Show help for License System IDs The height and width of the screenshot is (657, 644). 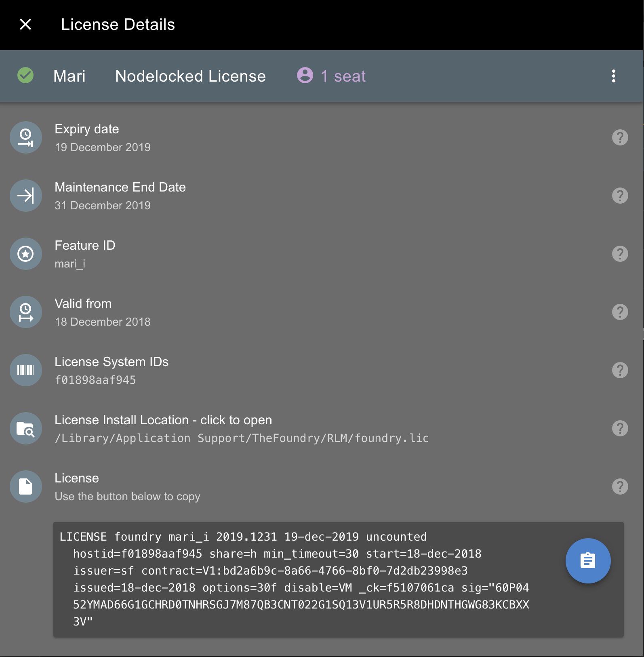(620, 370)
